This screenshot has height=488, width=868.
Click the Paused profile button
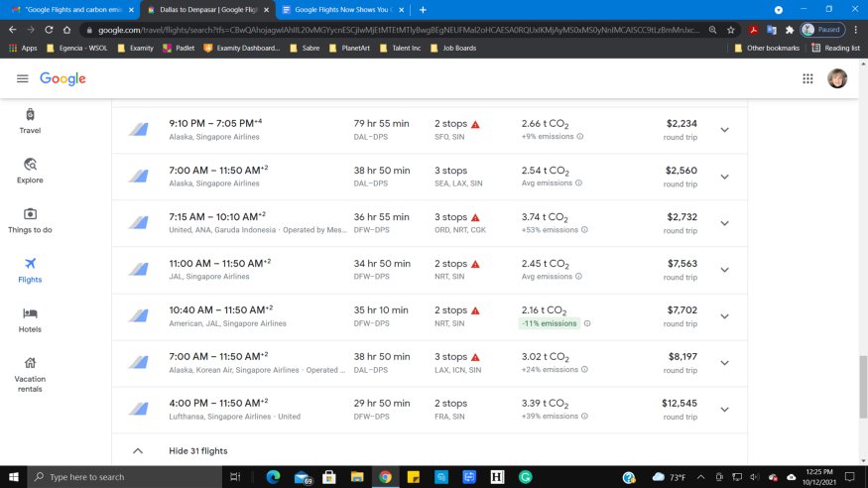pos(823,30)
